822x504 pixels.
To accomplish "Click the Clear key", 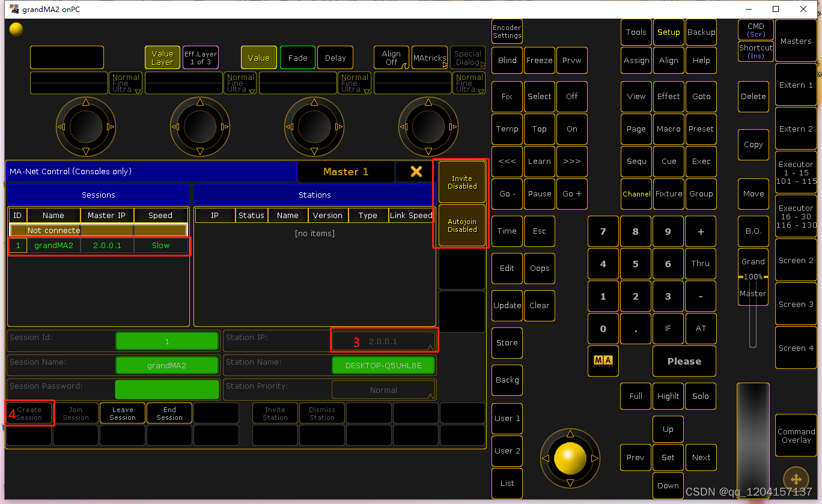I will pyautogui.click(x=539, y=306).
